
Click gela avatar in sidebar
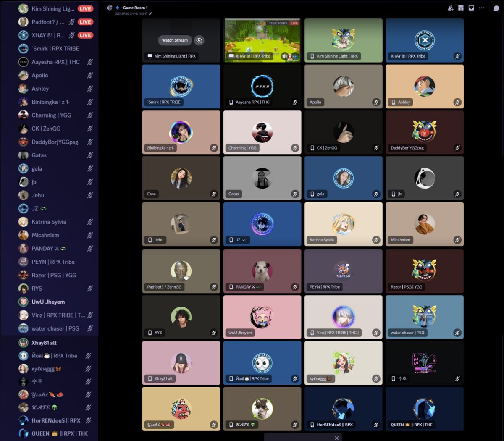[x=24, y=168]
